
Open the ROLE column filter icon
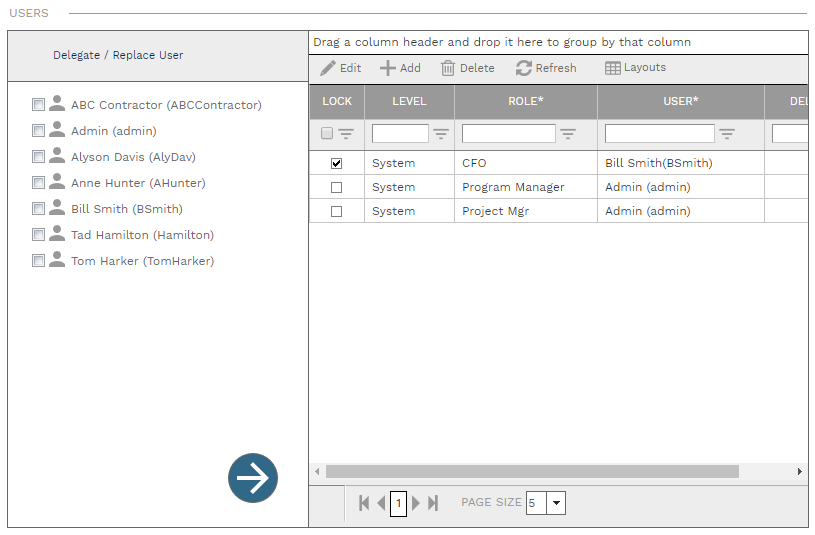click(568, 134)
